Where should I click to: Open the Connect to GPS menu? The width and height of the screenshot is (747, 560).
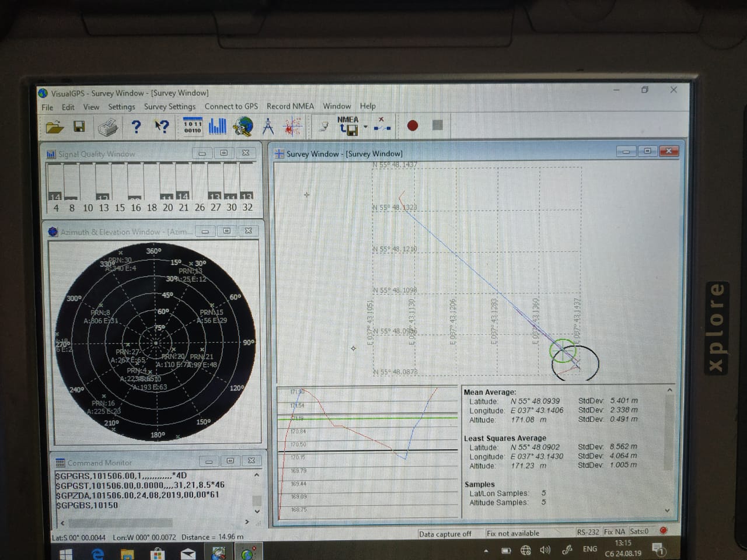click(231, 106)
